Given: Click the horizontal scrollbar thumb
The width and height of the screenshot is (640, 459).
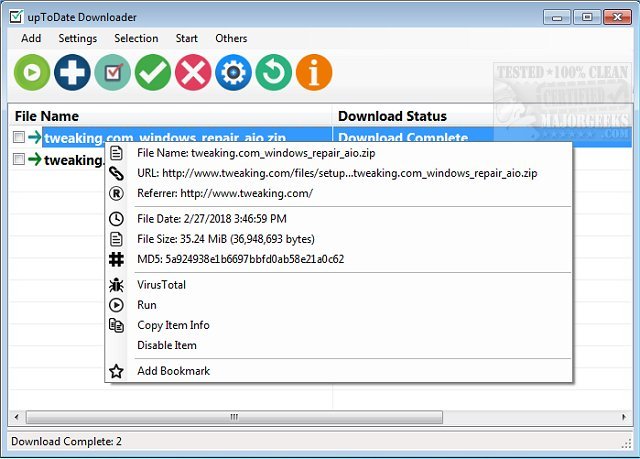Looking at the screenshot, I should pyautogui.click(x=234, y=417).
